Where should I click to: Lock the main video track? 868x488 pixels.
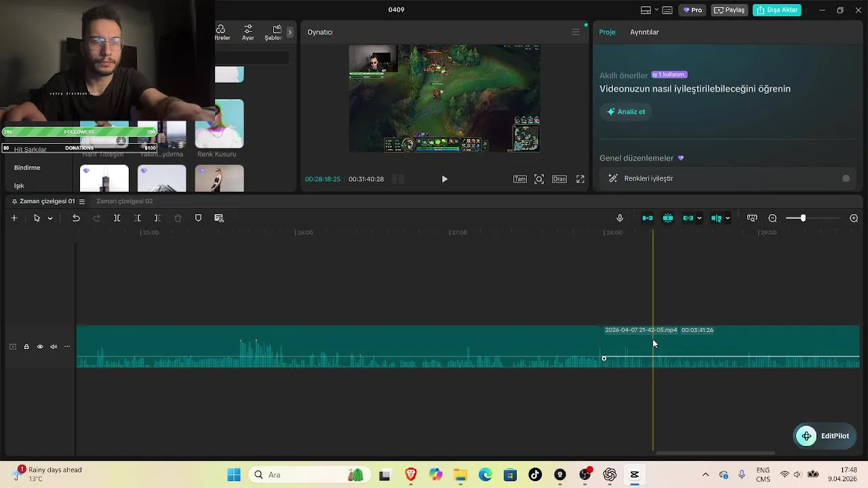26,347
